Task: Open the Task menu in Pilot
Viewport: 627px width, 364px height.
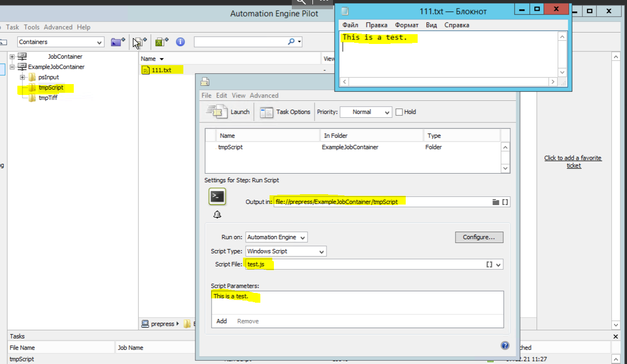Action: click(12, 27)
